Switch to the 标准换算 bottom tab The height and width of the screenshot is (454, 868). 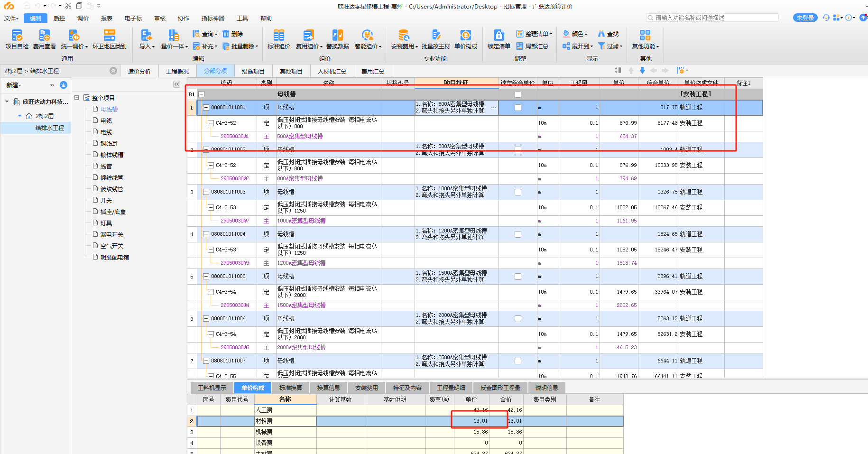click(x=291, y=388)
